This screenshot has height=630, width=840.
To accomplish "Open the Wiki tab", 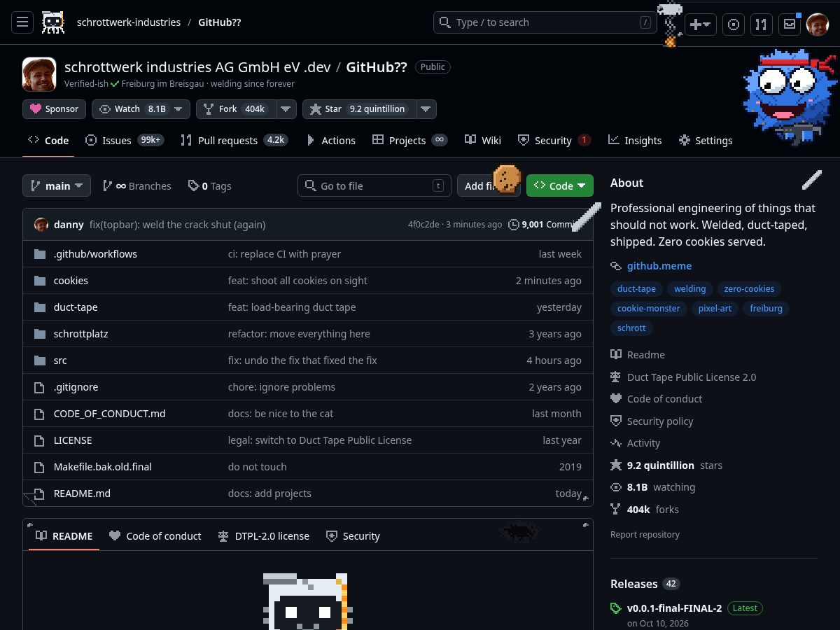I will [x=483, y=140].
